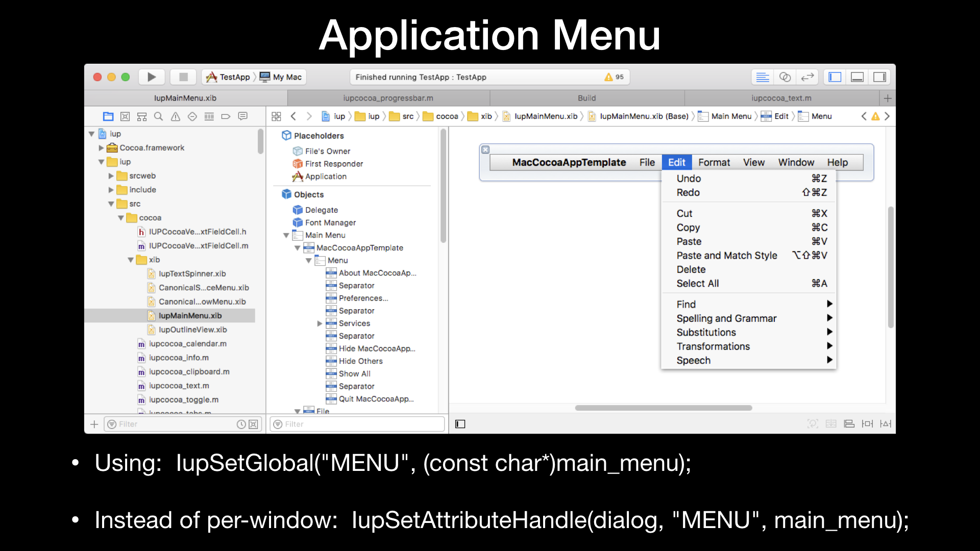The image size is (980, 551).
Task: Toggle the left navigator panel visibility
Action: click(835, 77)
